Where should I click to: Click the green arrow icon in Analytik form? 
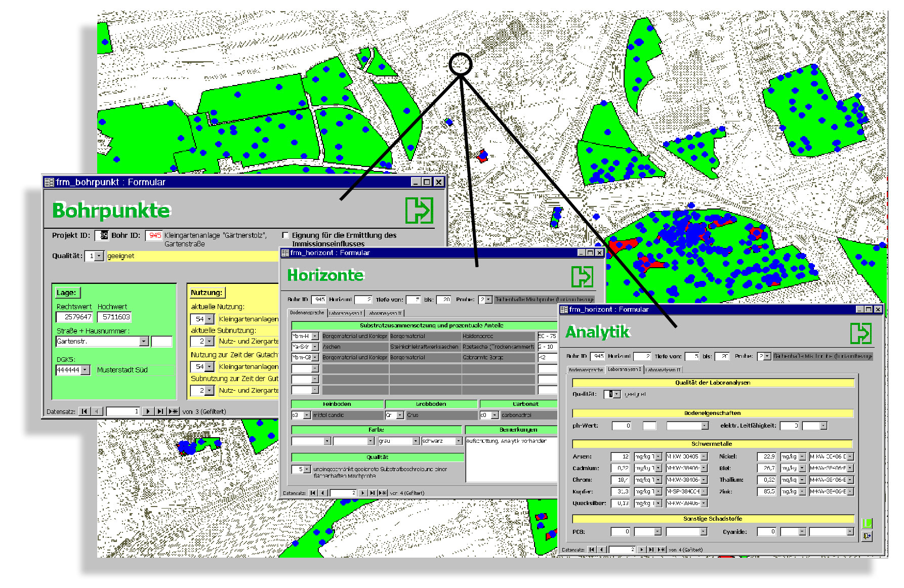coord(860,333)
